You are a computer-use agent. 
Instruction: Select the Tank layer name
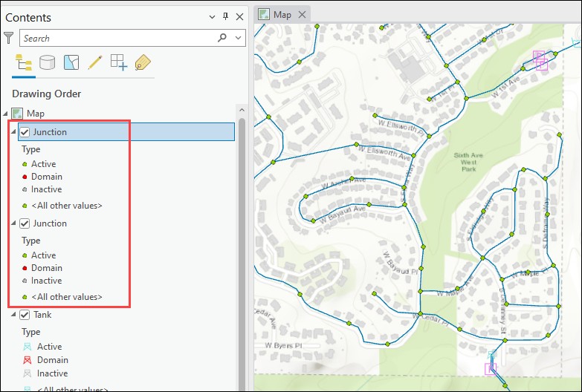tap(42, 315)
